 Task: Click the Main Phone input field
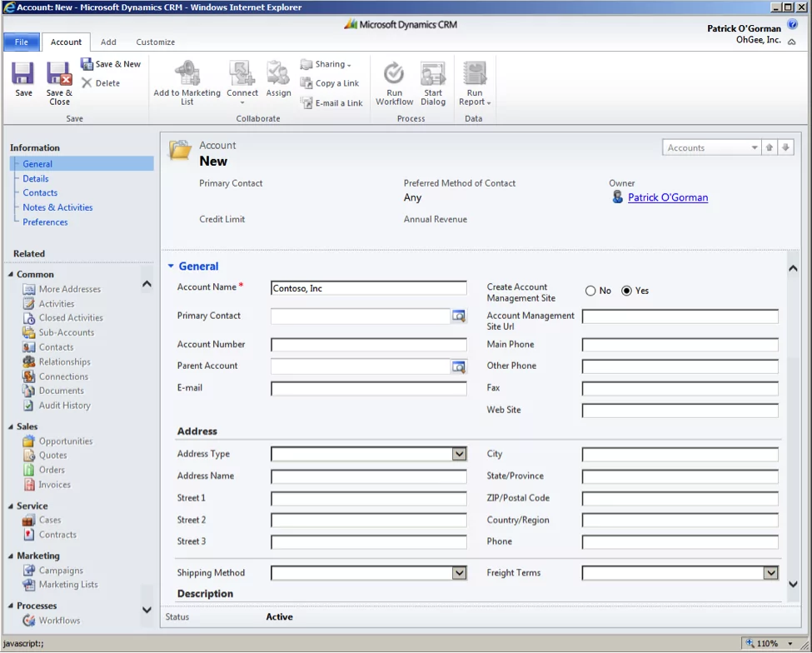click(680, 346)
